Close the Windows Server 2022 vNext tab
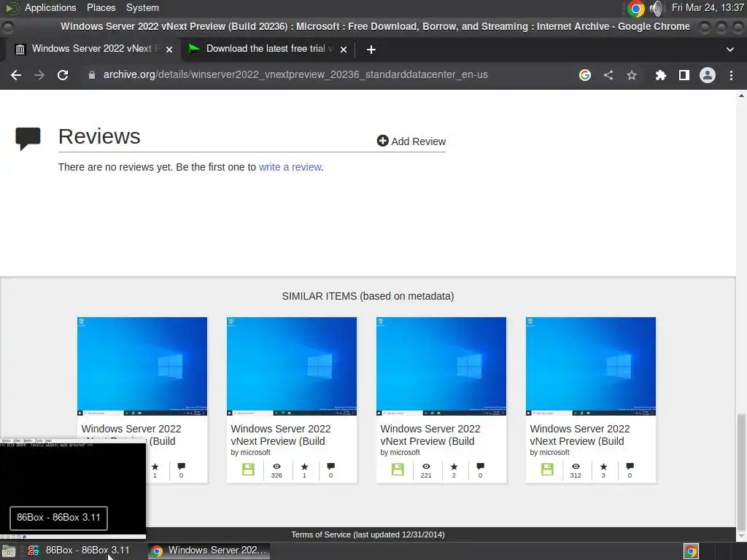This screenshot has height=560, width=747. (x=169, y=50)
